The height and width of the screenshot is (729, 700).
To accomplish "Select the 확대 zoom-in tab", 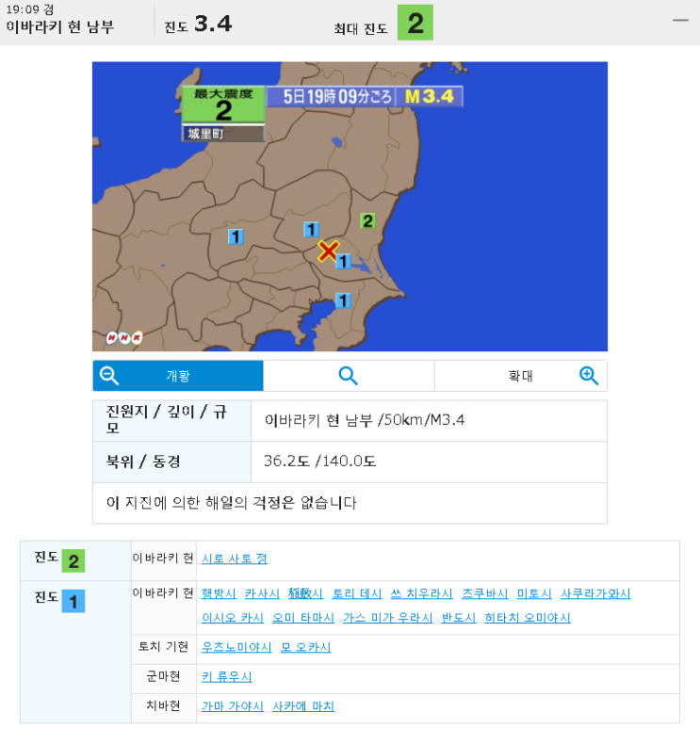I will click(x=520, y=376).
